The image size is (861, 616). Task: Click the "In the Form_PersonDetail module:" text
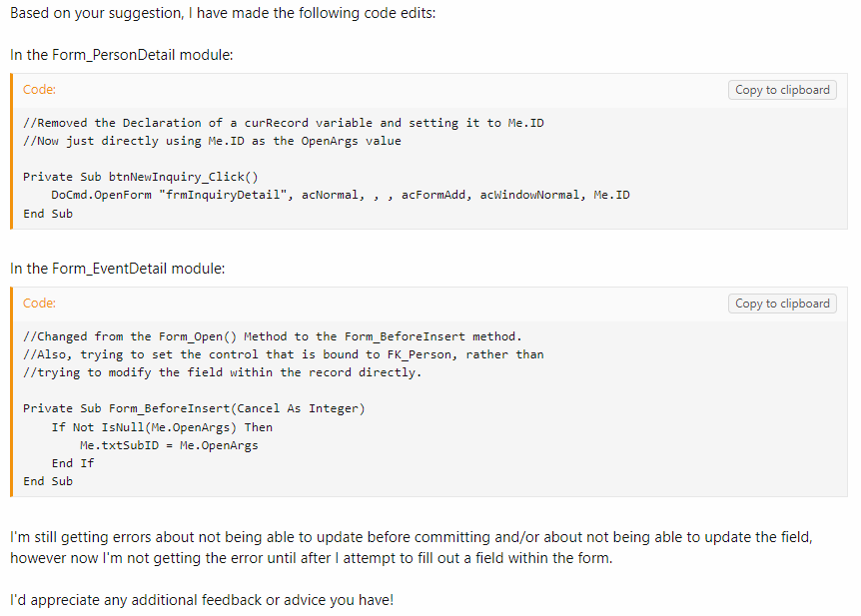coord(122,55)
